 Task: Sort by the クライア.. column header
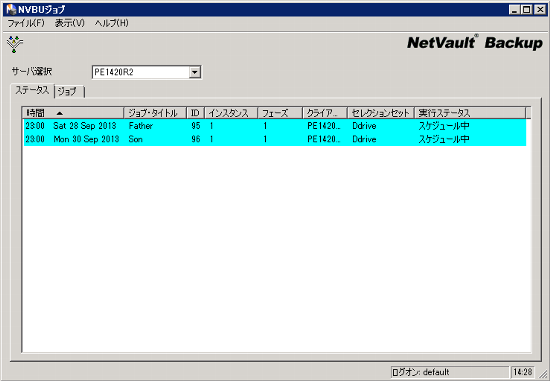point(325,113)
